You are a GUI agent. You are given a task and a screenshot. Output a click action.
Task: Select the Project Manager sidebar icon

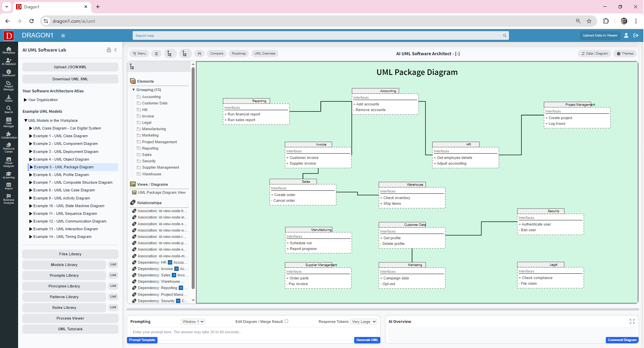[8, 86]
